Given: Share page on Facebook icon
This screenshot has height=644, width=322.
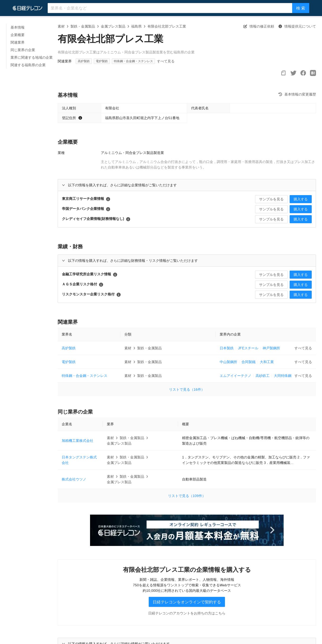Looking at the screenshot, I should click(303, 73).
